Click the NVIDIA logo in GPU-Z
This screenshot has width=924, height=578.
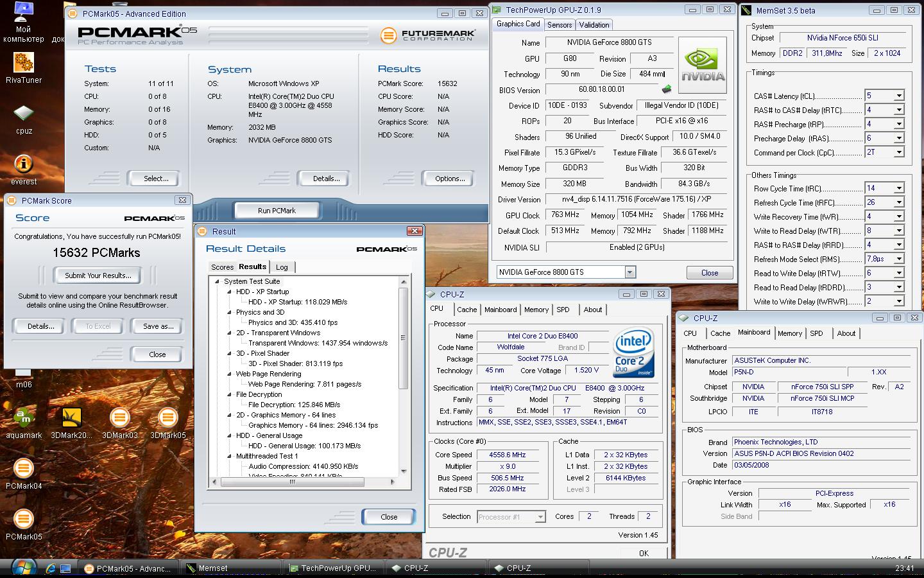pos(703,66)
